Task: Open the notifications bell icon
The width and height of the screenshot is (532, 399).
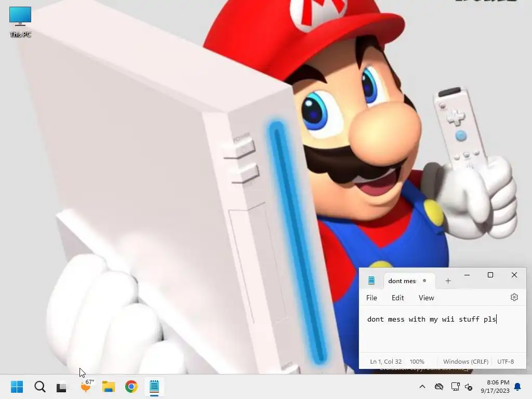Action: (x=517, y=387)
